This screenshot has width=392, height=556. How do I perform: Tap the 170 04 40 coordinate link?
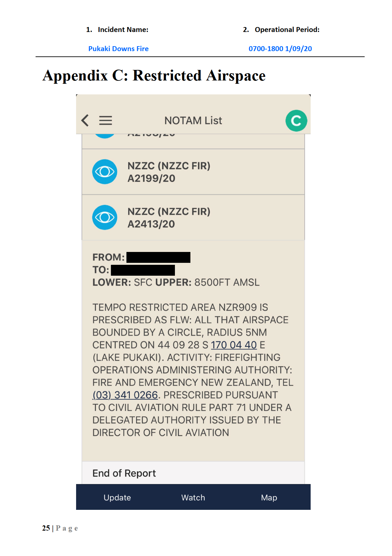pyautogui.click(x=234, y=345)
